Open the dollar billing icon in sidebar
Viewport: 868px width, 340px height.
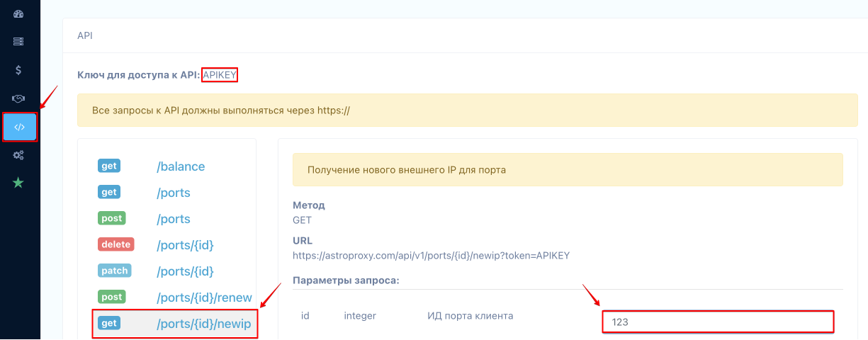(19, 70)
